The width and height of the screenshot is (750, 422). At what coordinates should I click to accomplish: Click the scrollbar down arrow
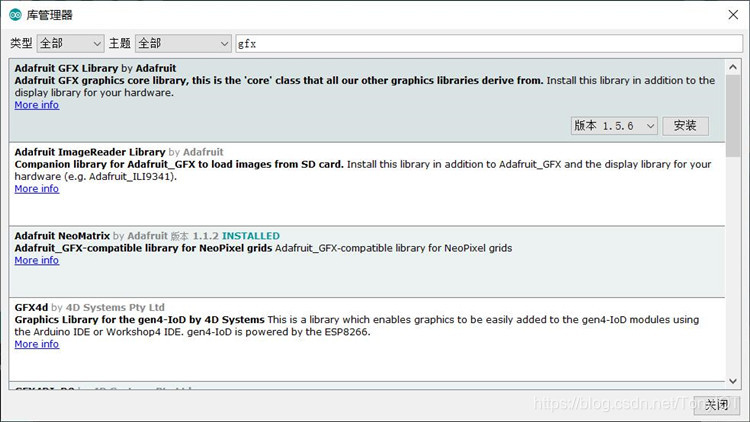click(733, 381)
